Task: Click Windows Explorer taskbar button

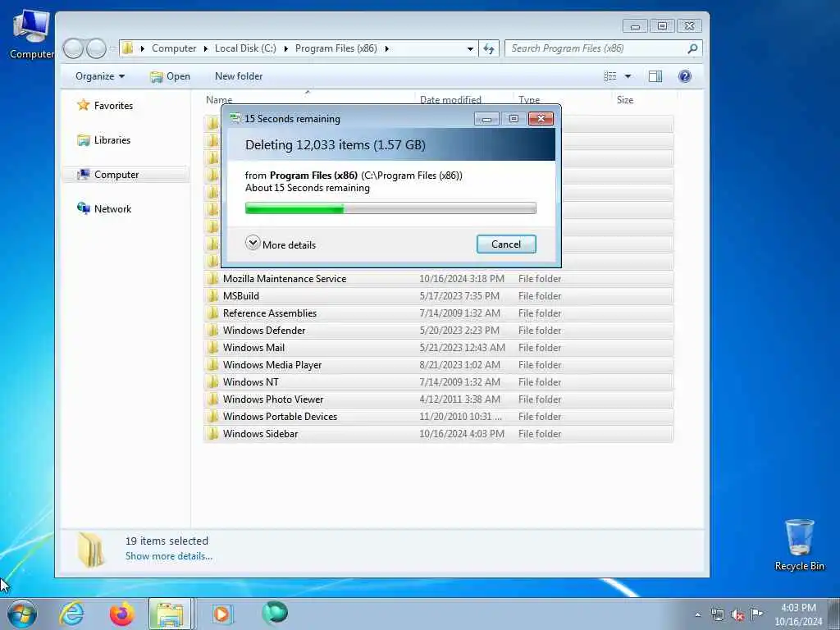Action: 171,614
